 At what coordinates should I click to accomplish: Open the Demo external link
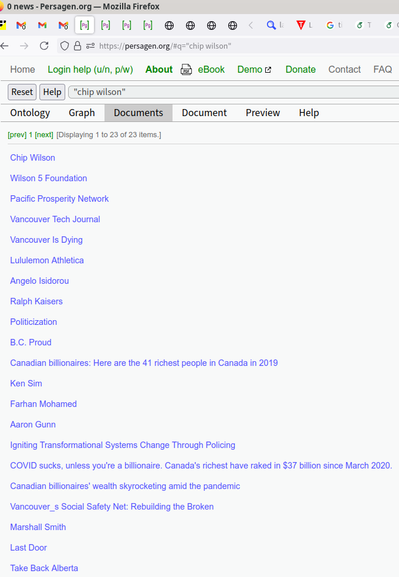pos(254,70)
